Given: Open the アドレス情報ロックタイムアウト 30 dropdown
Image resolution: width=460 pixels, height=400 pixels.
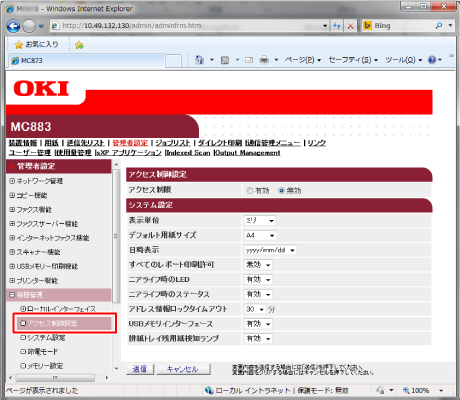Looking at the screenshot, I should 255,309.
